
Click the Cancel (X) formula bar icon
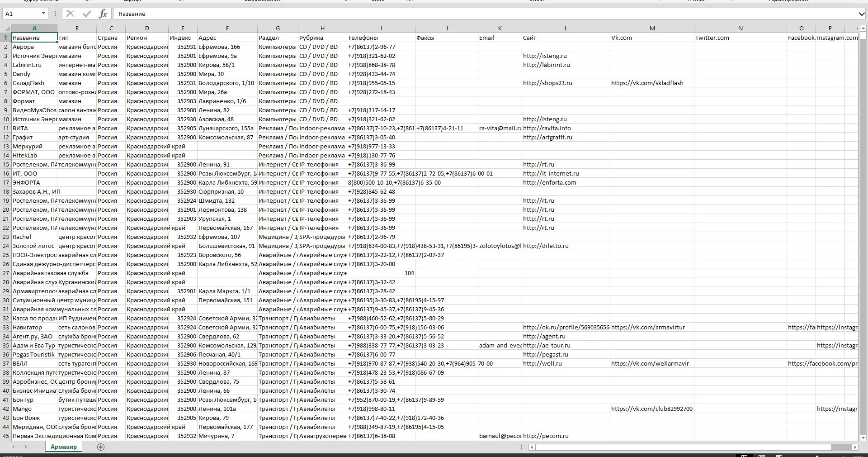pyautogui.click(x=70, y=14)
